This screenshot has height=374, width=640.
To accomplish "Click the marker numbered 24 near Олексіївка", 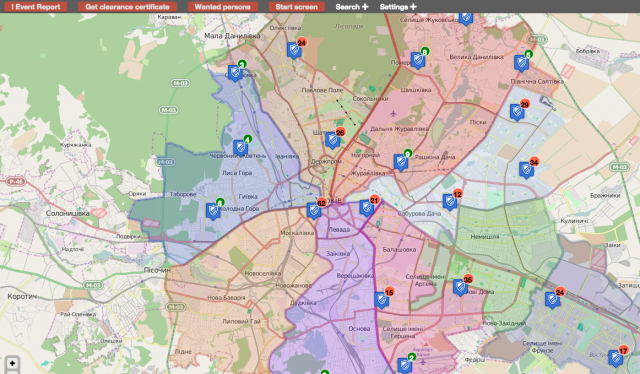I will point(294,50).
